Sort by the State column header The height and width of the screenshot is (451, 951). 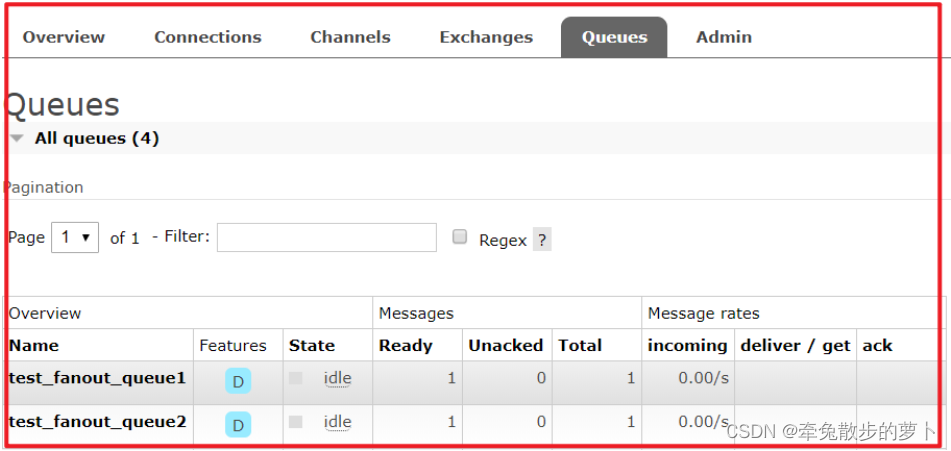[x=312, y=346]
